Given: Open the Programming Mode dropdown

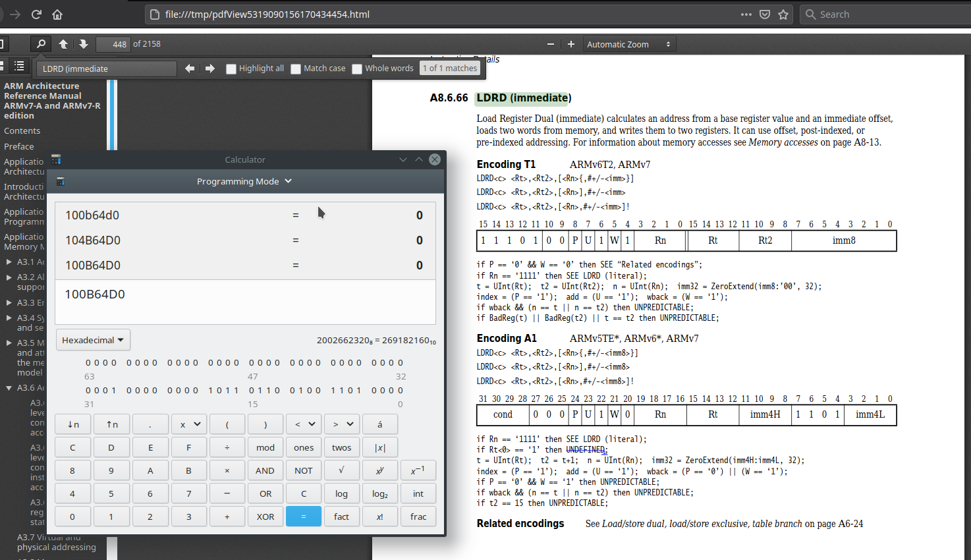Looking at the screenshot, I should point(244,181).
